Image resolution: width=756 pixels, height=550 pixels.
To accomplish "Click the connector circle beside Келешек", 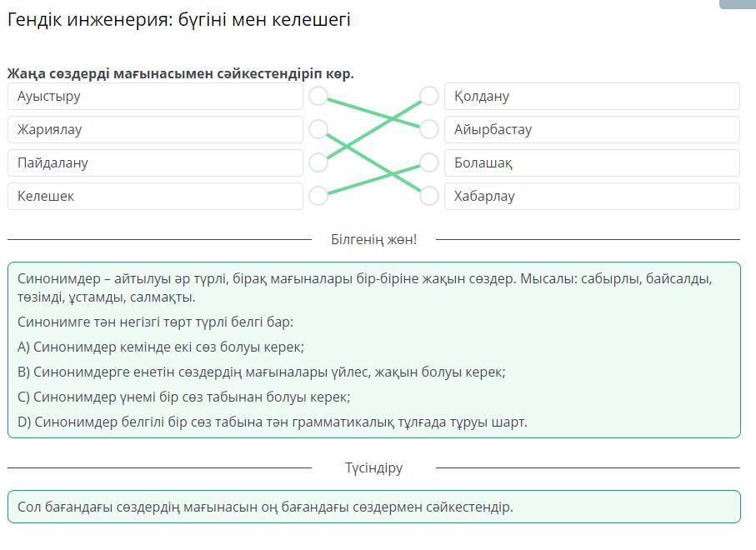I will pyautogui.click(x=318, y=196).
